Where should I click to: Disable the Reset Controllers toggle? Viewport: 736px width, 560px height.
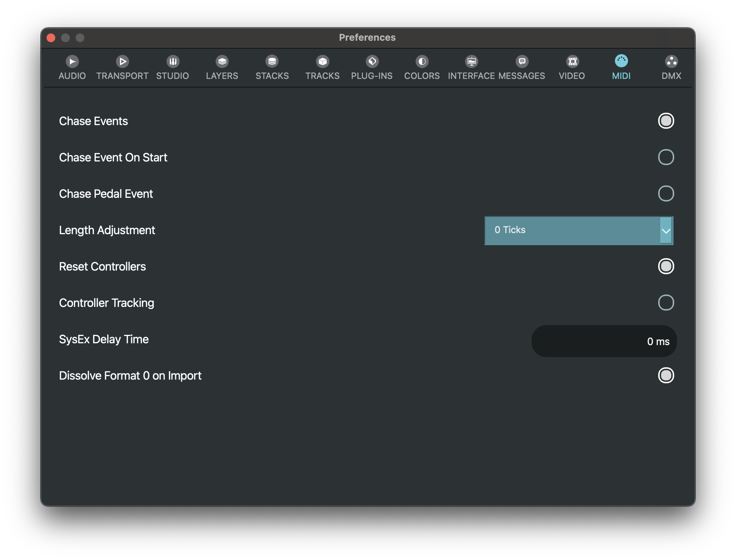666,267
